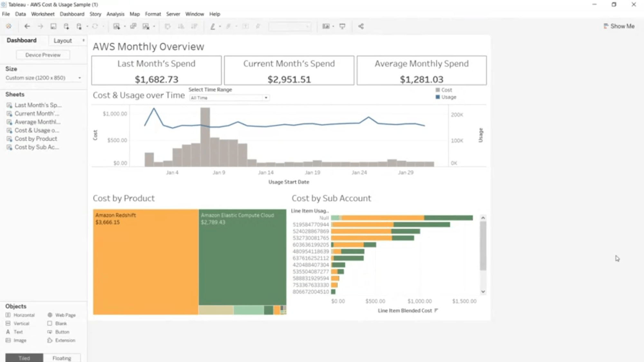Open the Analysis menu
This screenshot has height=362, width=644.
coord(115,14)
